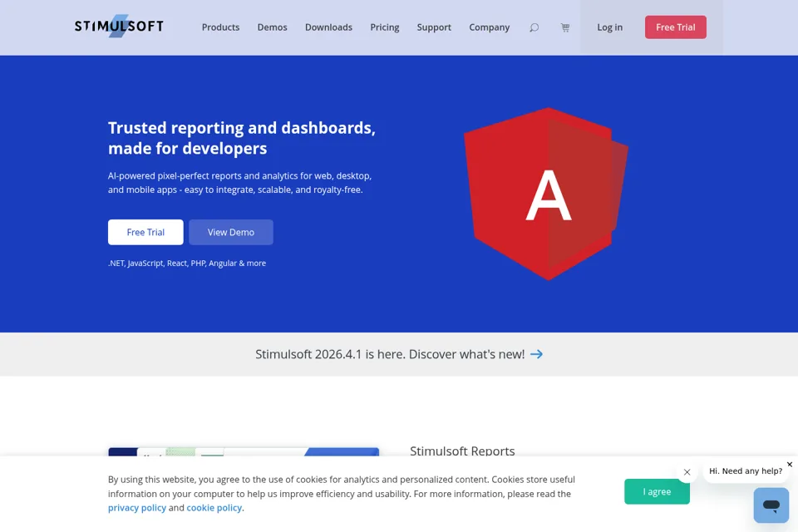The image size is (798, 532).
Task: Open the Downloads menu
Action: 329,27
